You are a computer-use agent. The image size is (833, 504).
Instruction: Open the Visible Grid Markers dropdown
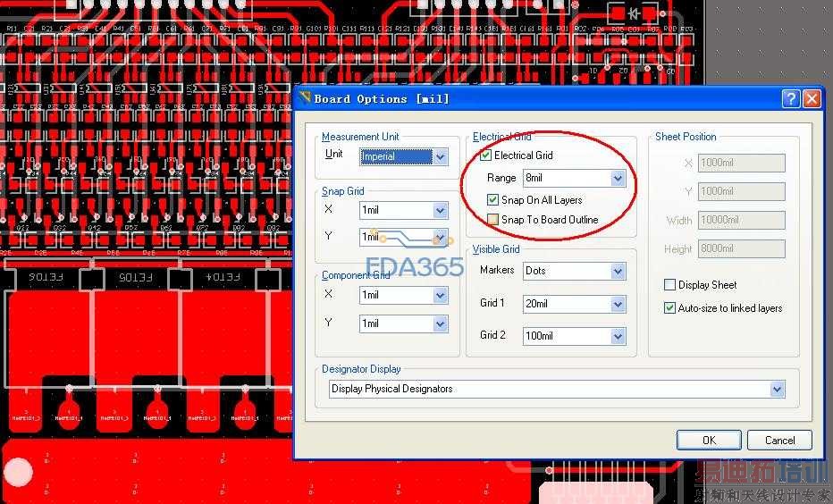(618, 271)
